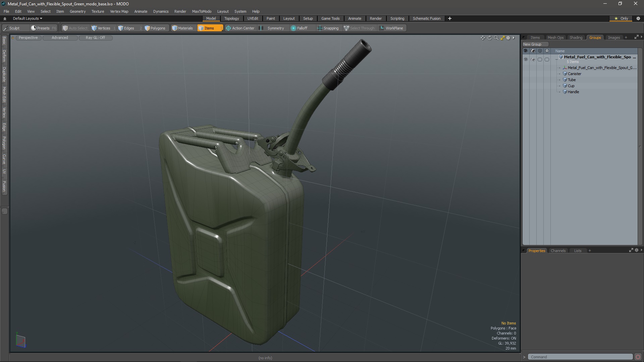
Task: Toggle Select Through mode
Action: coord(359,28)
